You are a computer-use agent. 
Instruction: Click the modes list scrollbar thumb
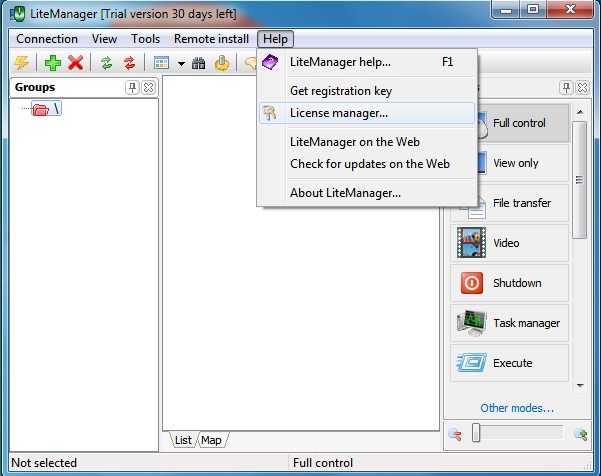[x=580, y=180]
